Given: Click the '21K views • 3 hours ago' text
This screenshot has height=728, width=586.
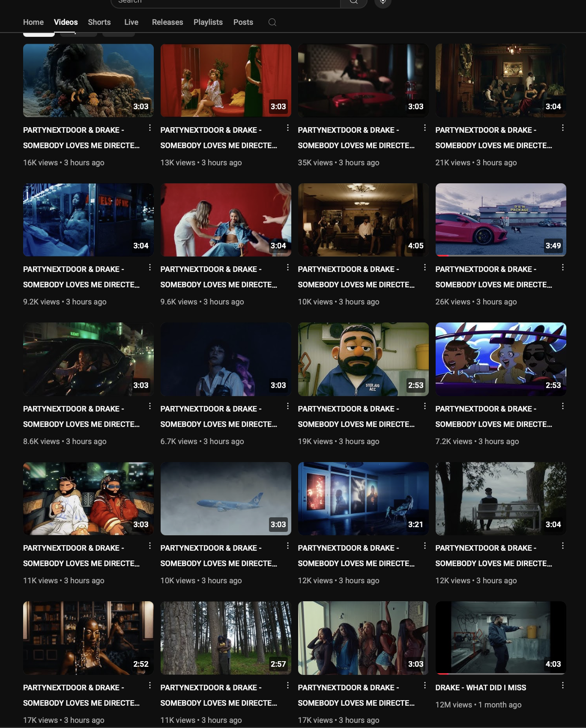Looking at the screenshot, I should pyautogui.click(x=476, y=163).
